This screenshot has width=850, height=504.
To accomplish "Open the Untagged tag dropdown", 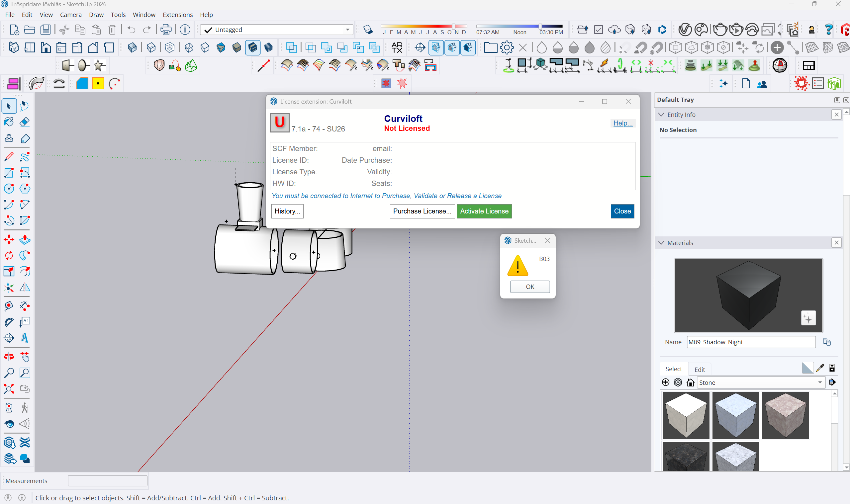I will 347,30.
